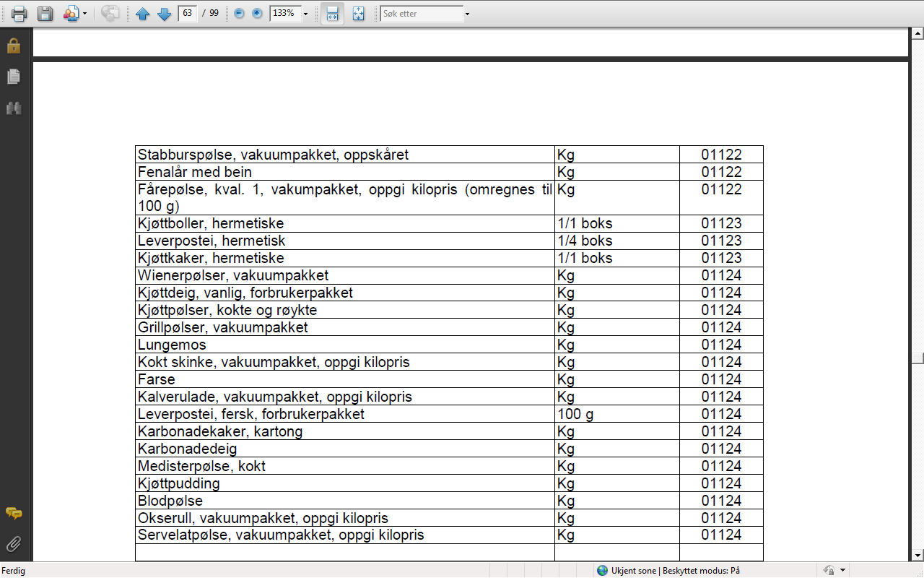Click the scrollbar down arrow
The height and width of the screenshot is (578, 924).
(x=918, y=555)
